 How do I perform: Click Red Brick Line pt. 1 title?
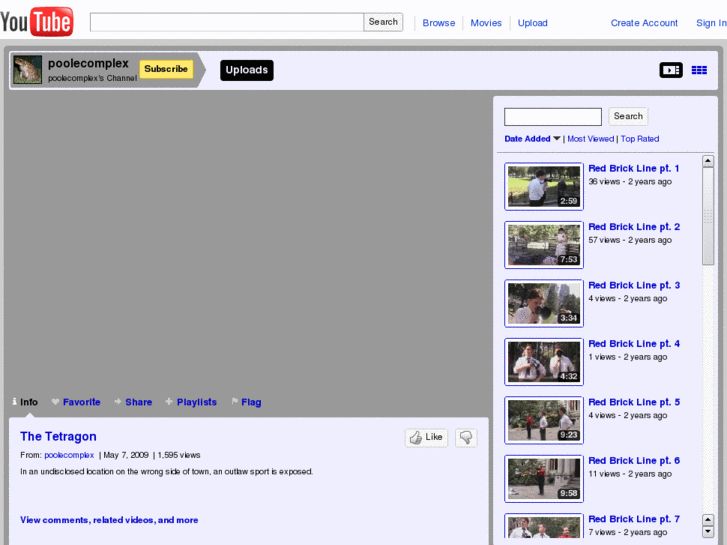(x=634, y=168)
